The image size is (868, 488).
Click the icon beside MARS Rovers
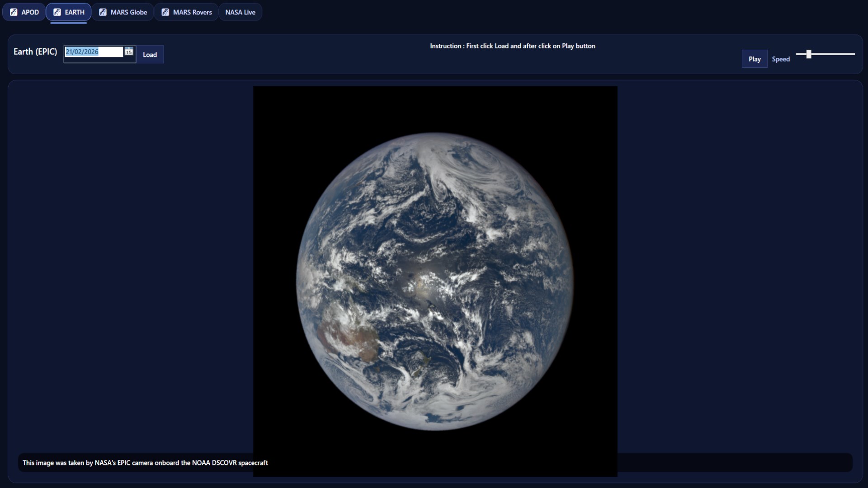tap(165, 12)
